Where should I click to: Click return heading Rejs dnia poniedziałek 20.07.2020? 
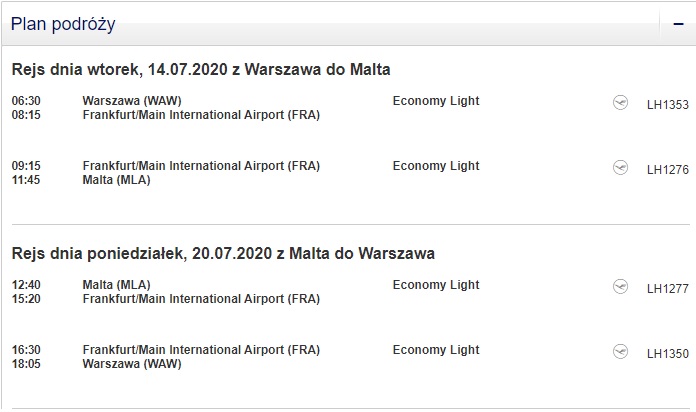click(223, 254)
